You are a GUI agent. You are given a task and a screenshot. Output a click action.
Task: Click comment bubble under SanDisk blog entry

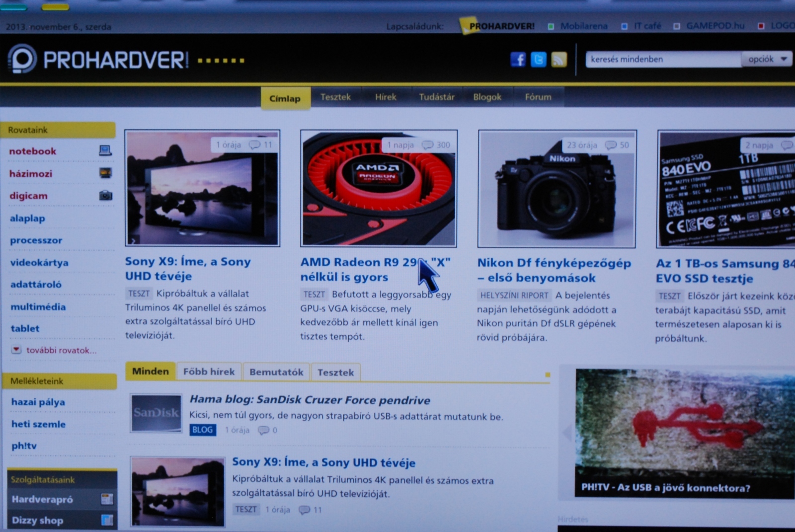click(263, 430)
